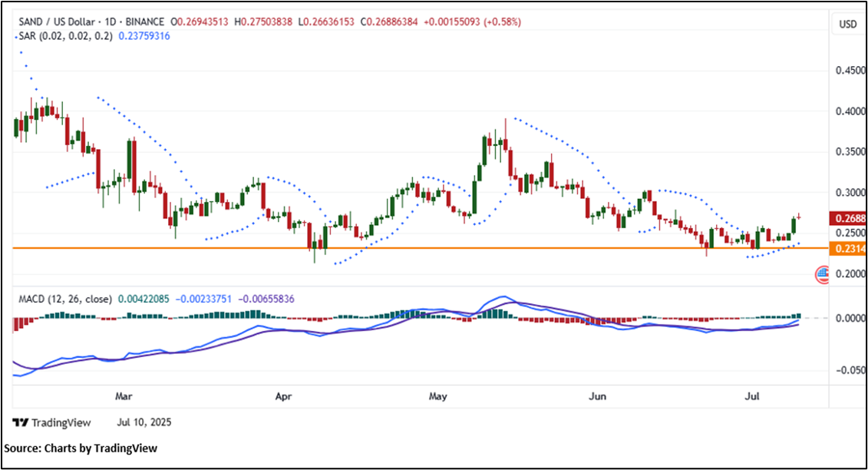The height and width of the screenshot is (470, 868).
Task: Click the May label on time axis
Action: [438, 396]
